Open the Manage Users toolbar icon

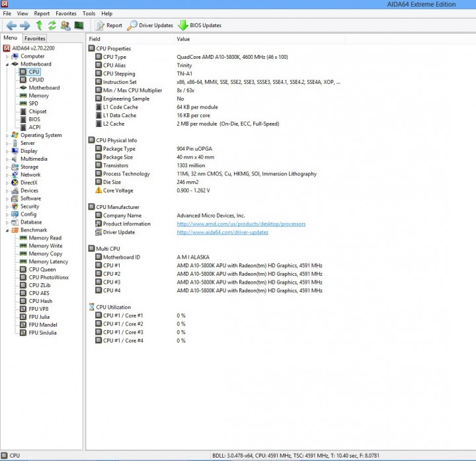[x=65, y=26]
